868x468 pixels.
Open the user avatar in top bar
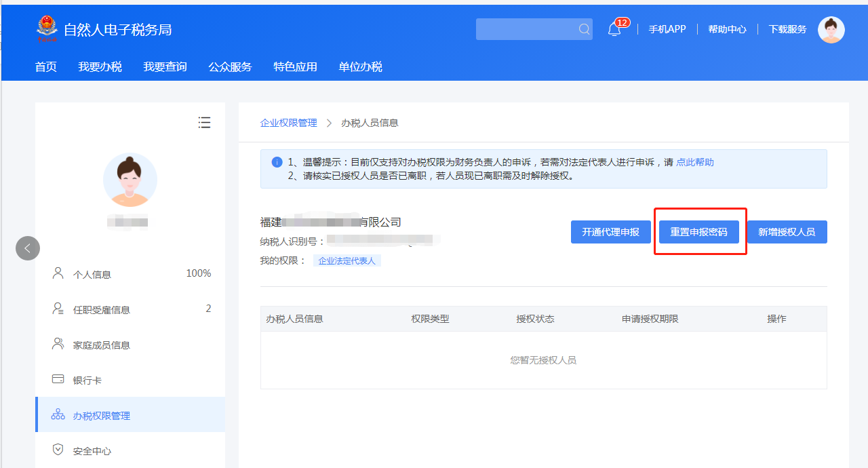831,30
